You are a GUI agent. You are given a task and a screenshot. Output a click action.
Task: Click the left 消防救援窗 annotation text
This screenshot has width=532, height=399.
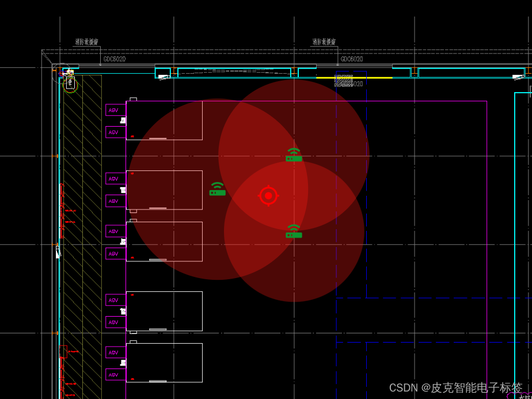tap(87, 41)
